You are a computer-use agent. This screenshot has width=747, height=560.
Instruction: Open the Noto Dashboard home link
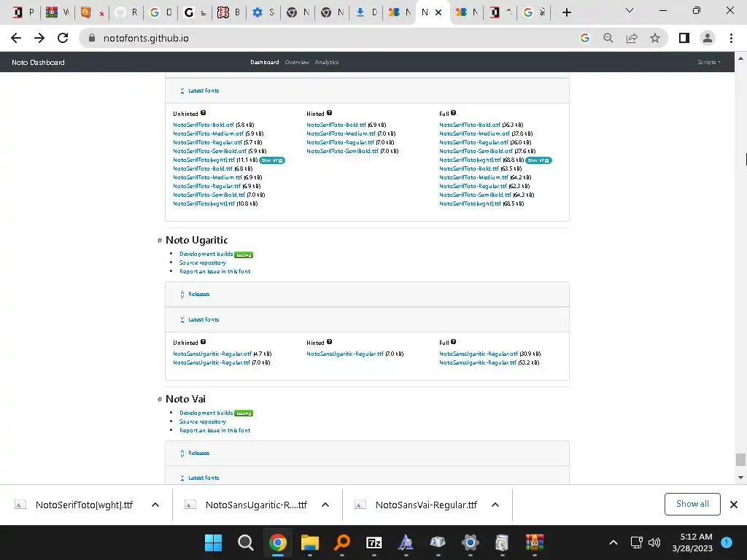click(x=38, y=63)
